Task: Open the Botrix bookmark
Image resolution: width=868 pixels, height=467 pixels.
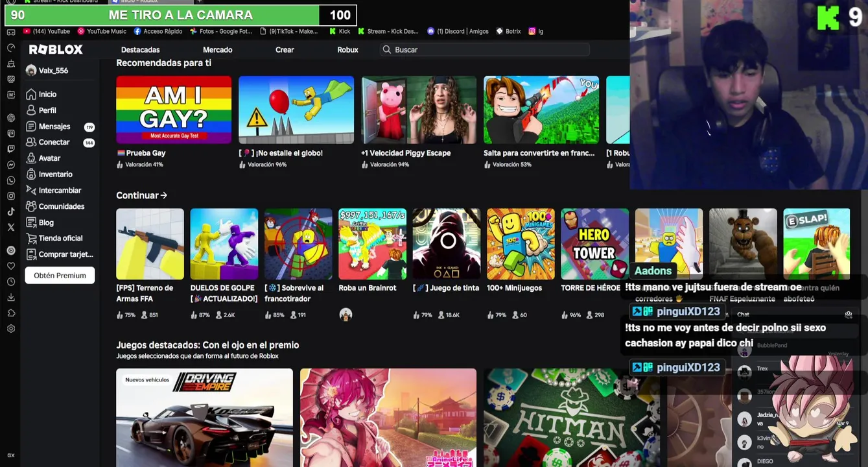Action: (x=509, y=31)
